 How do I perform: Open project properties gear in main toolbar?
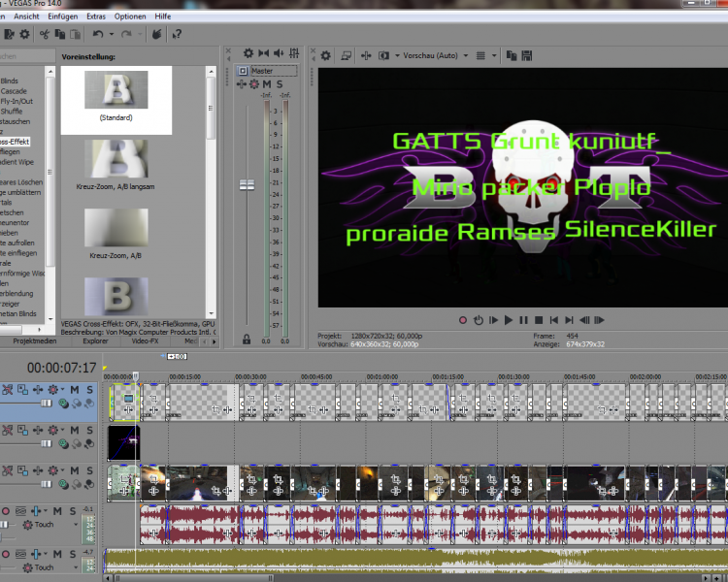(24, 34)
